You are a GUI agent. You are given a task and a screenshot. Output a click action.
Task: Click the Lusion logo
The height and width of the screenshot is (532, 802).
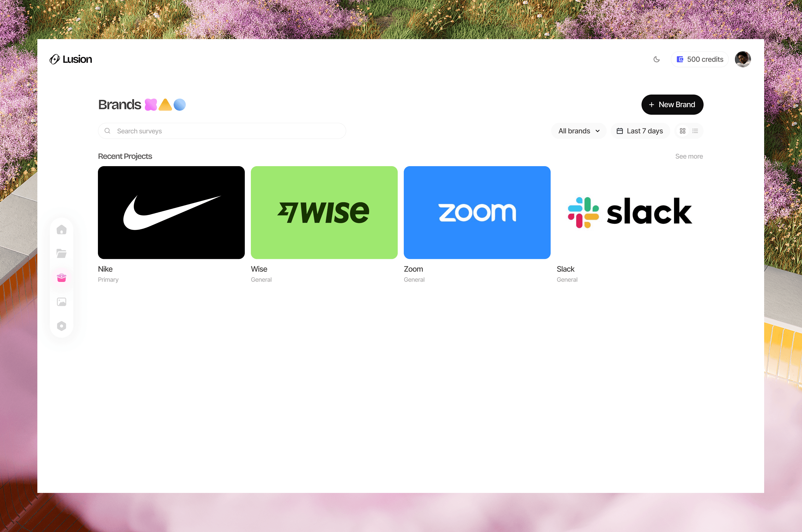click(71, 59)
